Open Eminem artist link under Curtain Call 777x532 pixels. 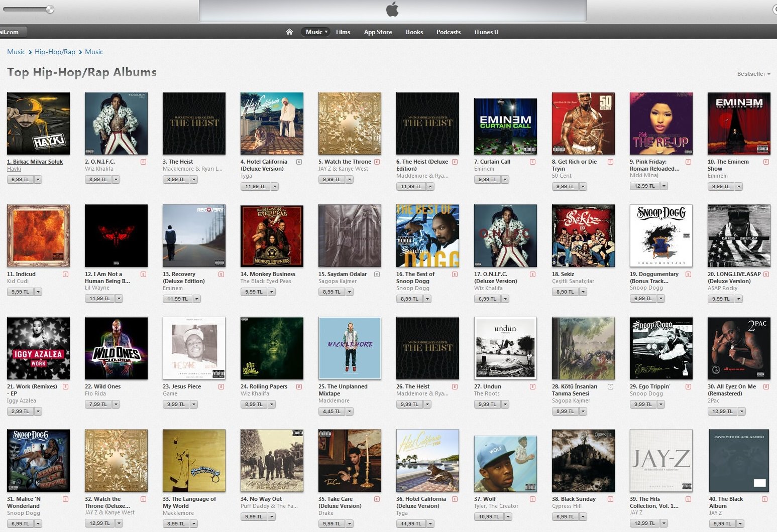point(484,169)
